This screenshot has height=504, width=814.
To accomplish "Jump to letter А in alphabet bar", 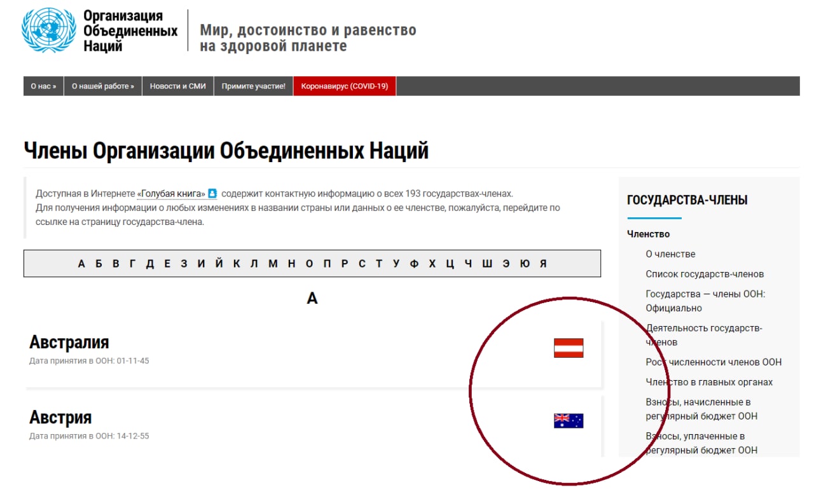I will click(81, 264).
